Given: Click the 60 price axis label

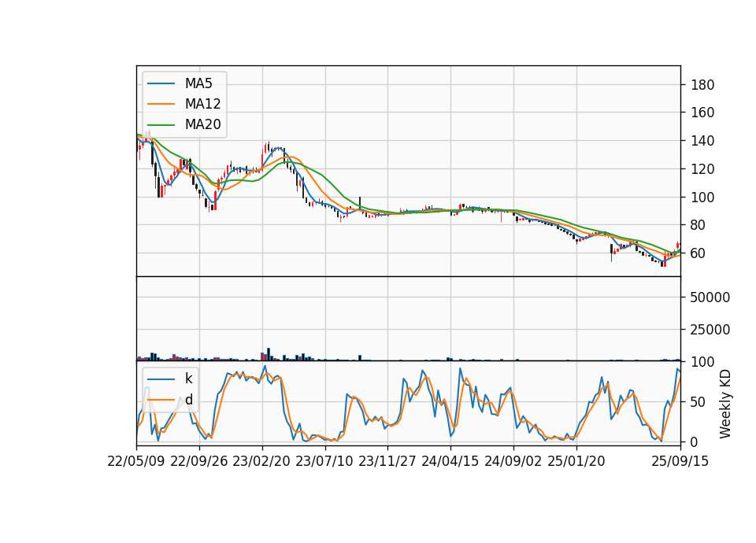Looking at the screenshot, I should [x=699, y=253].
